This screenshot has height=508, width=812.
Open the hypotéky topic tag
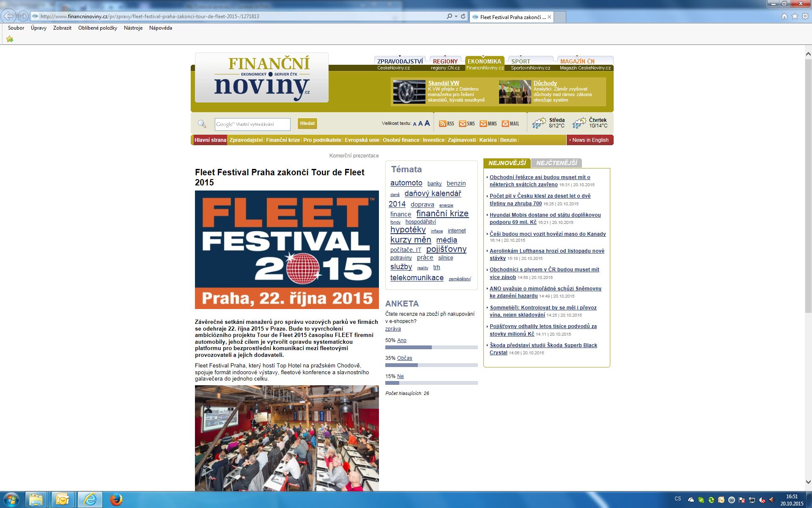point(408,229)
